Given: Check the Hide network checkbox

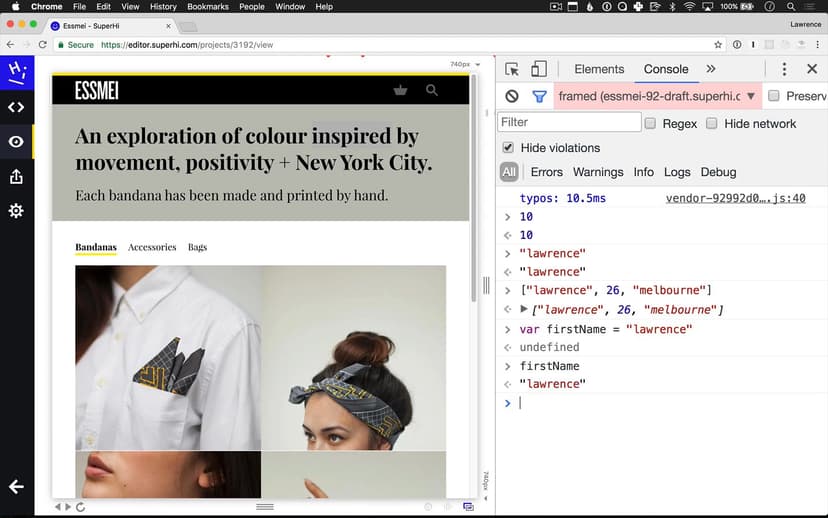Looking at the screenshot, I should click(x=712, y=123).
